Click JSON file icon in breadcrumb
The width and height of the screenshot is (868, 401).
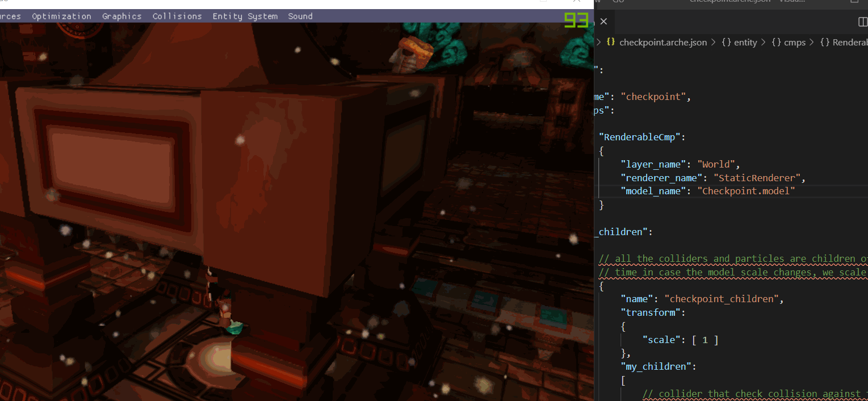[611, 42]
